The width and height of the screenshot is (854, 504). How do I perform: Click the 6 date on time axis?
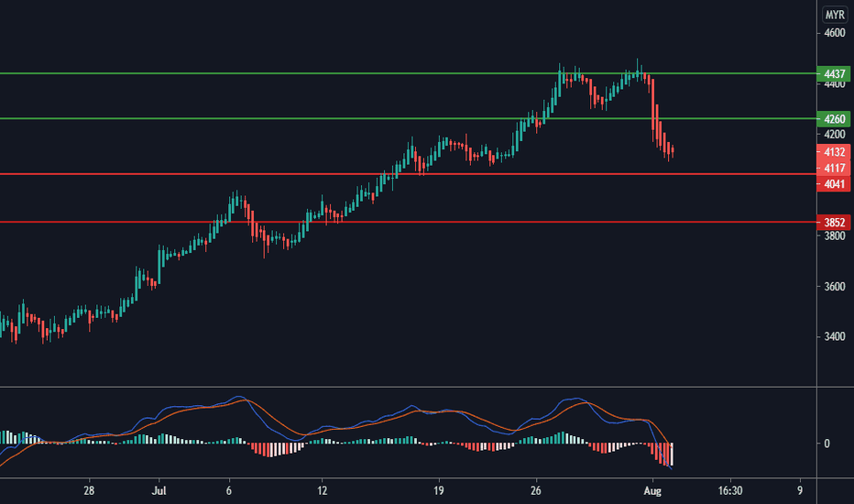click(229, 491)
